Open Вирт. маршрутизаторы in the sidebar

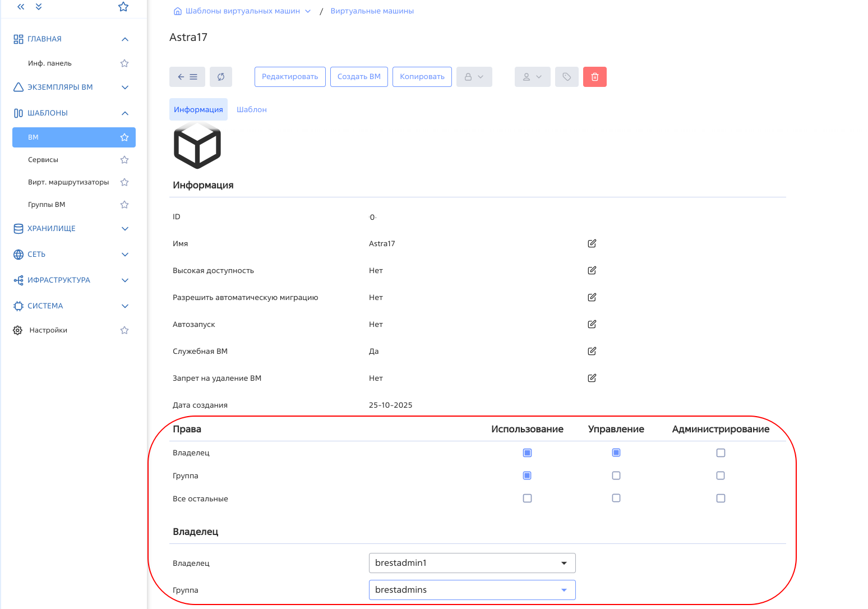(x=68, y=182)
